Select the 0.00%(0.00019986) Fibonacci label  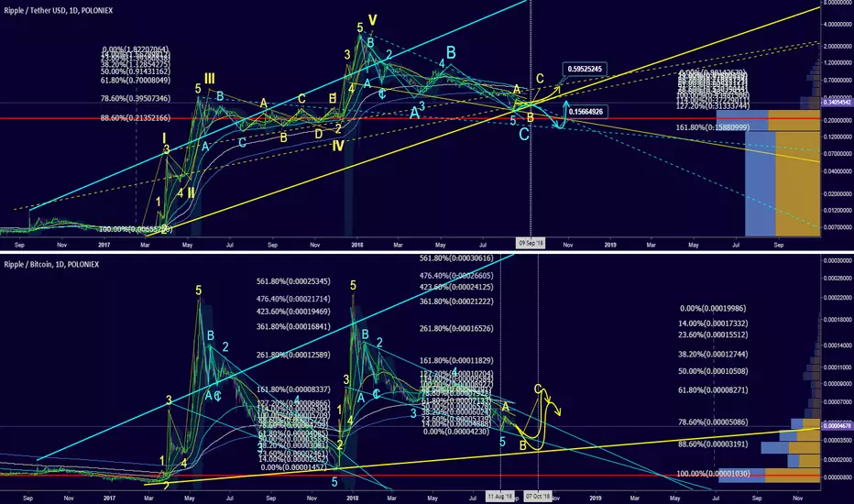[x=713, y=309]
